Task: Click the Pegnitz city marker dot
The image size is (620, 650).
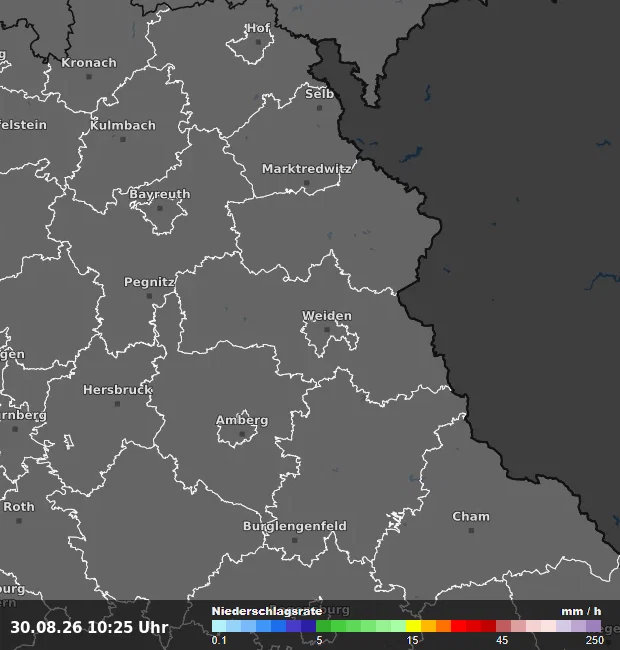Action: click(150, 296)
